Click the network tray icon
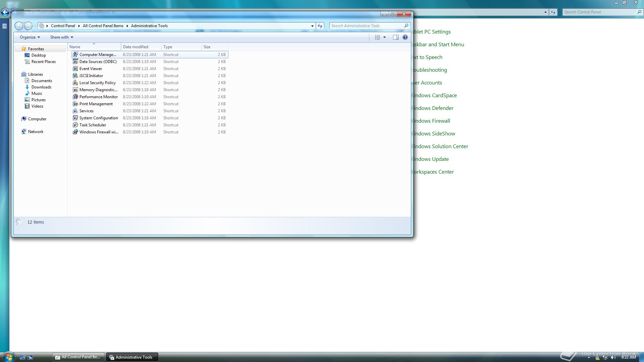The width and height of the screenshot is (644, 362). click(605, 357)
